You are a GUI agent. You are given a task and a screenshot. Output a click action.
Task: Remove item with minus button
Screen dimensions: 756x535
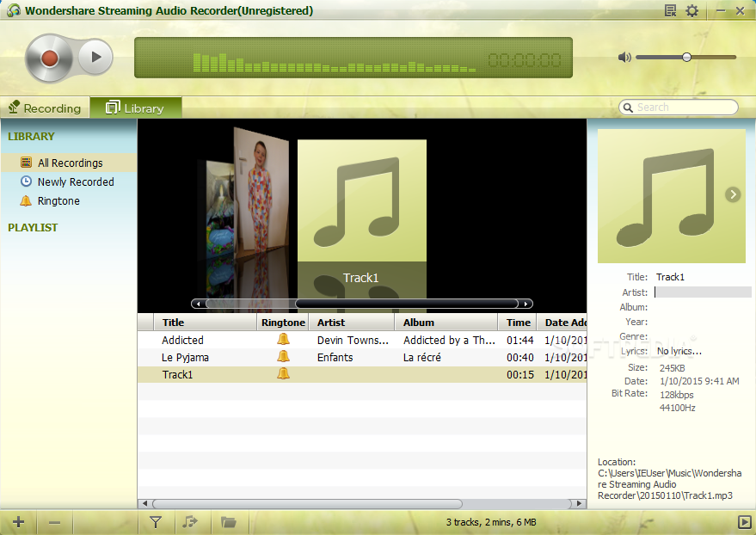54,522
